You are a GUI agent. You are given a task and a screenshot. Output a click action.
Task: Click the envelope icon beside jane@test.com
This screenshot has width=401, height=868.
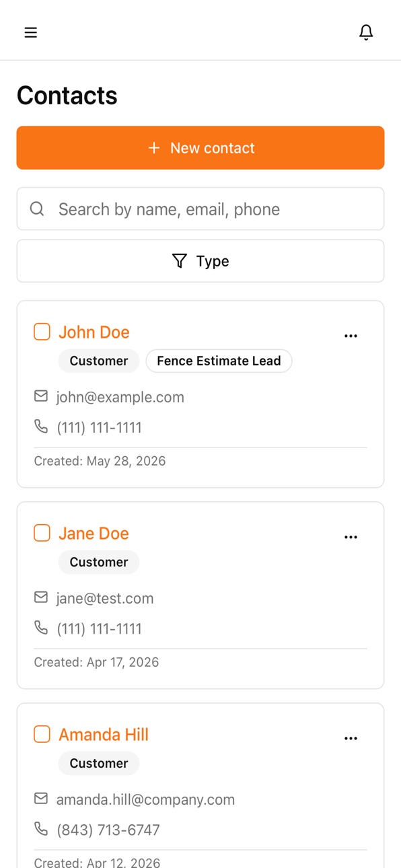tap(41, 598)
